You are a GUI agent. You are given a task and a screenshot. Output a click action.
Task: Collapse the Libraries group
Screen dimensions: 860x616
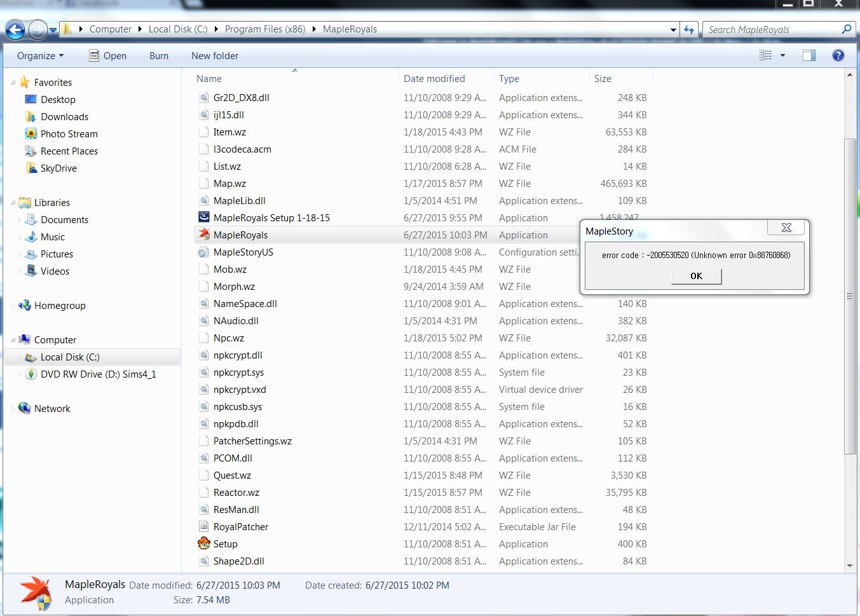click(x=13, y=203)
